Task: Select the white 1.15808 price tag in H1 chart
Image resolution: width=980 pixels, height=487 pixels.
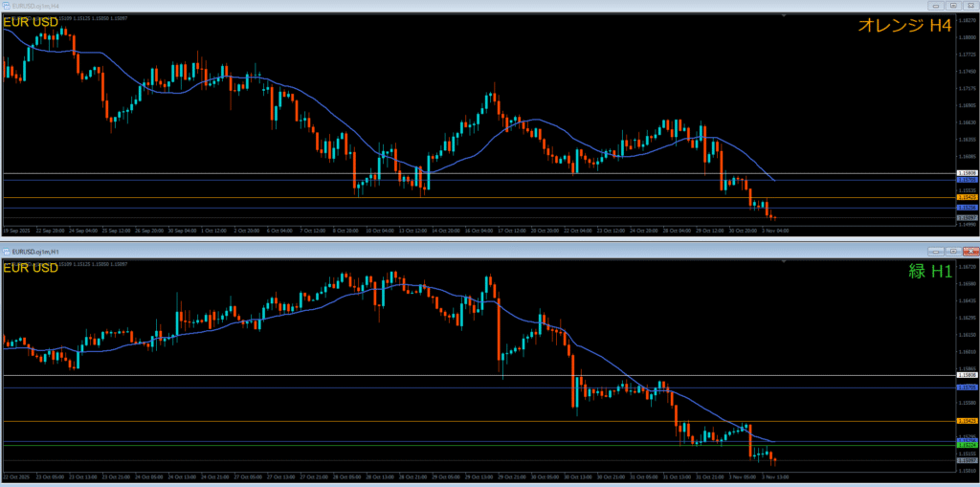Action: point(966,376)
